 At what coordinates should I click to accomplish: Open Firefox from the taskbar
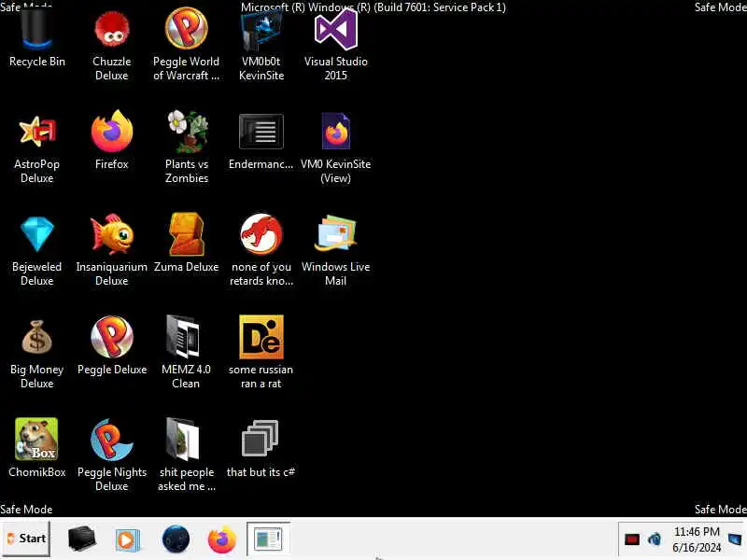(222, 539)
